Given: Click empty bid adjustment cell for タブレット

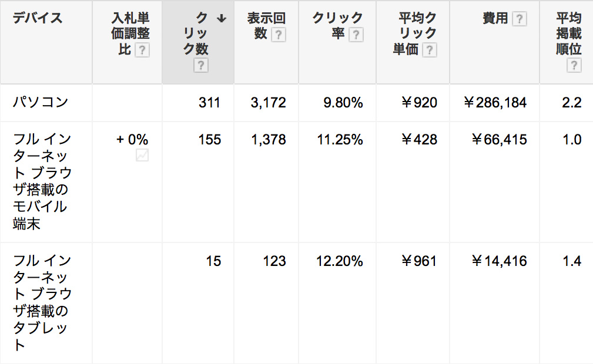Looking at the screenshot, I should 127,302.
